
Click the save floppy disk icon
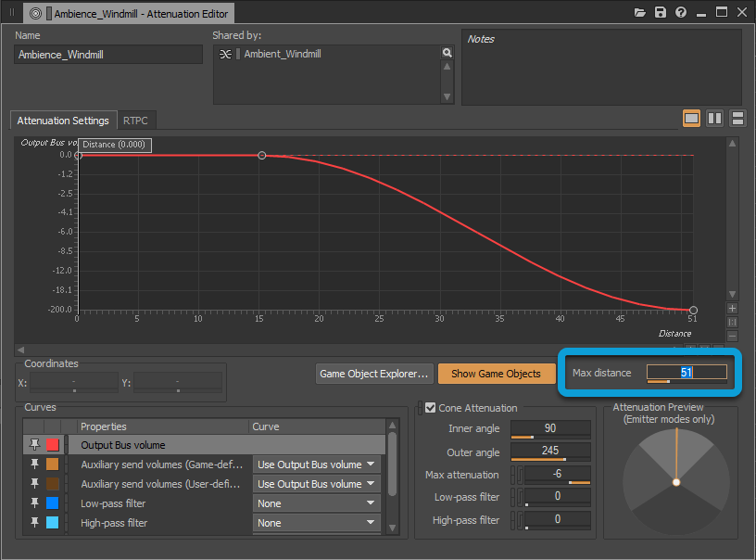(661, 13)
